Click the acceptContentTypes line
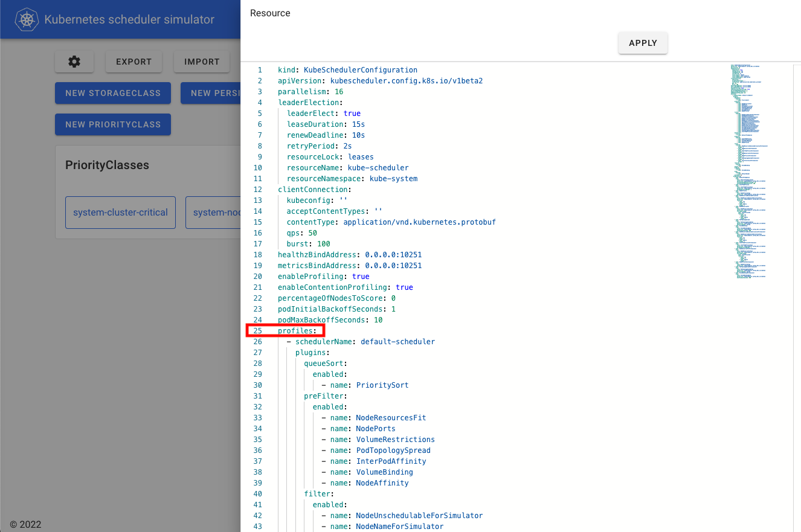The image size is (801, 532). tap(335, 211)
